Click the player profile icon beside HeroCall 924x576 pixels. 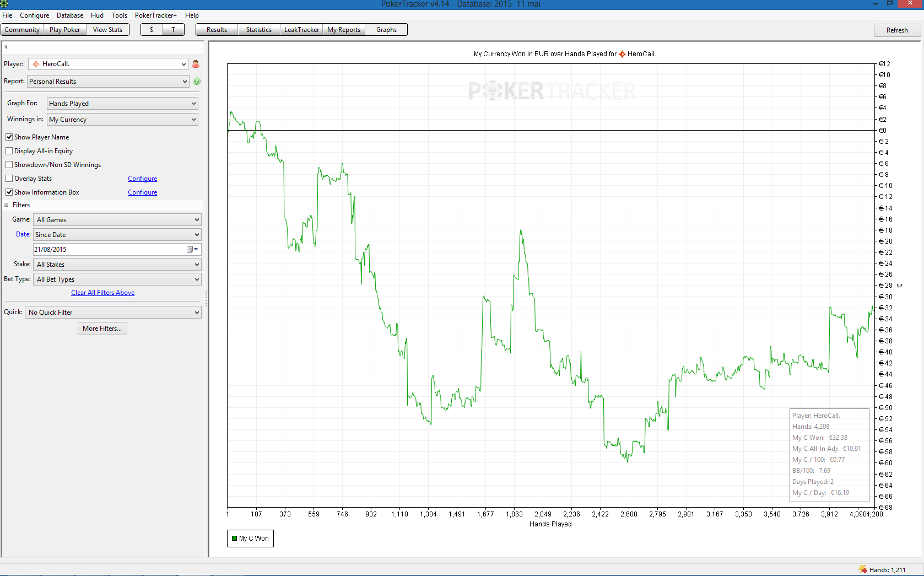coord(196,64)
